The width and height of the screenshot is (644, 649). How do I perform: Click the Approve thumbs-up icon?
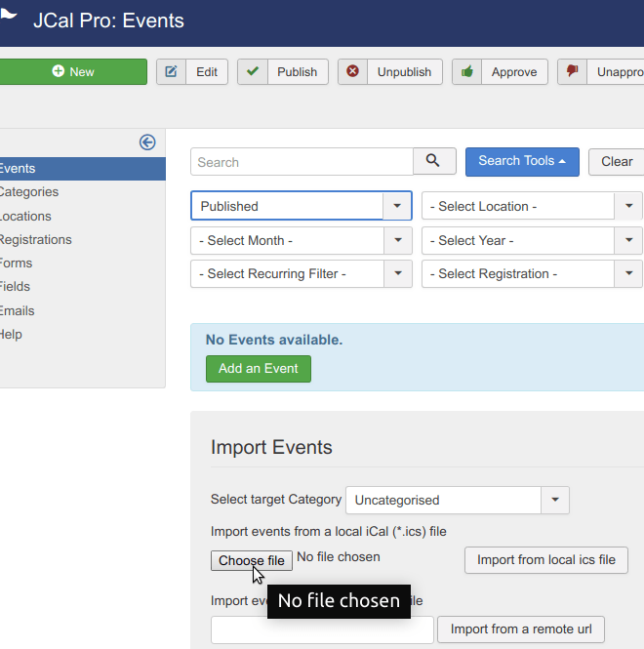466,71
